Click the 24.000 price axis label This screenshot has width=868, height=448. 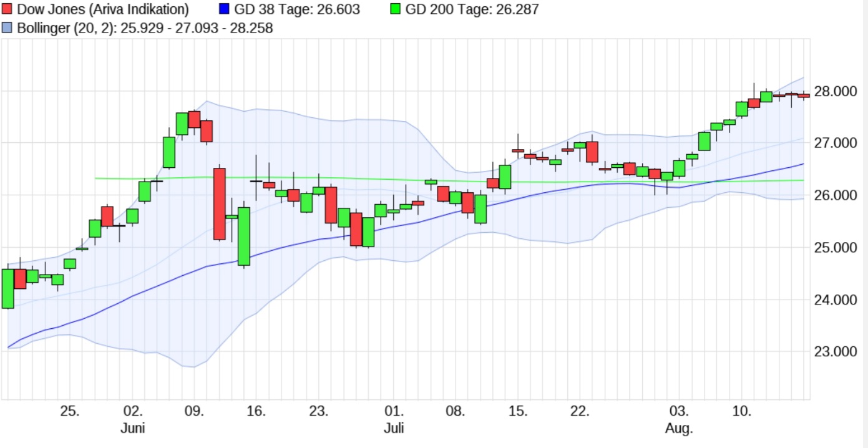[x=835, y=299]
